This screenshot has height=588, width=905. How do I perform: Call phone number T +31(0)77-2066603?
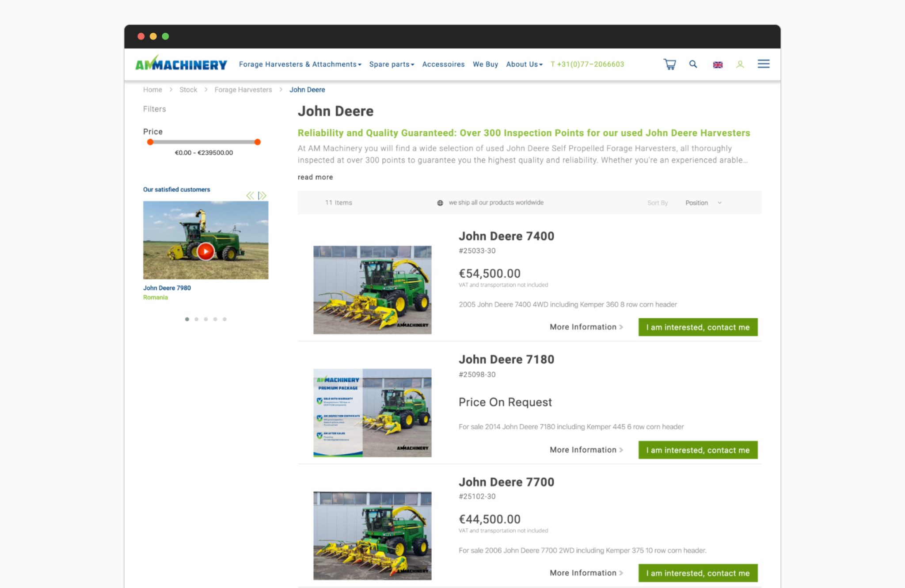(587, 64)
